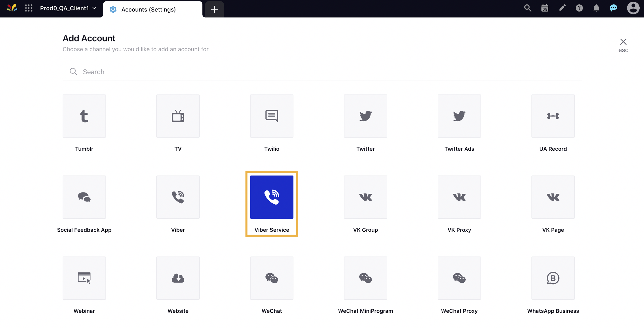Image resolution: width=644 pixels, height=328 pixels.
Task: Switch to the Accounts (Settings) tab
Action: click(153, 9)
